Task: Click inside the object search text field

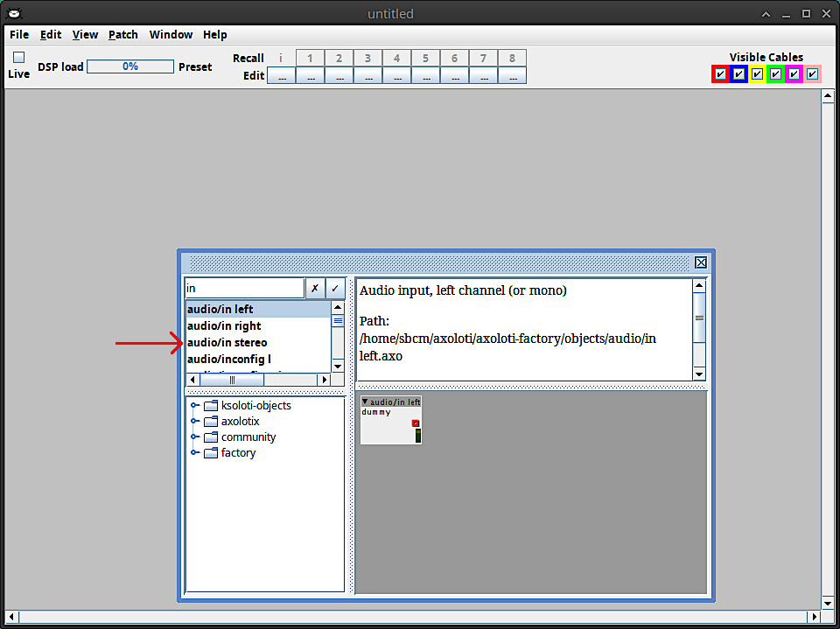Action: 245,288
